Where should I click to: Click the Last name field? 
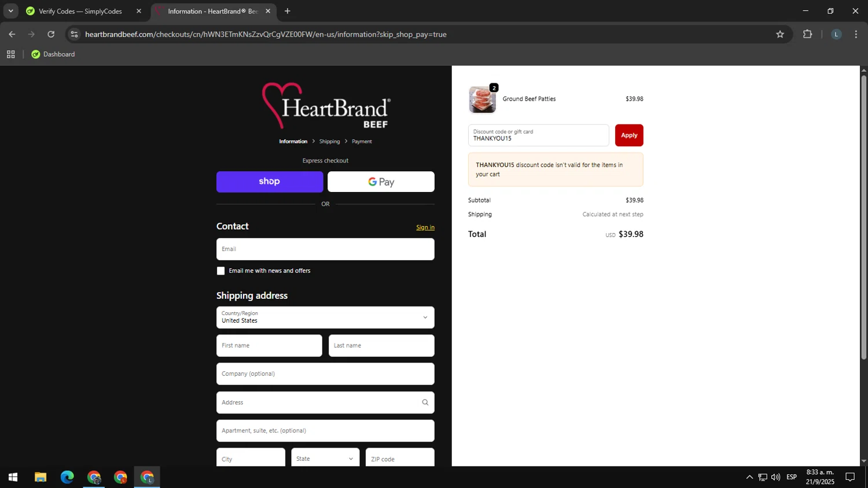(x=381, y=346)
